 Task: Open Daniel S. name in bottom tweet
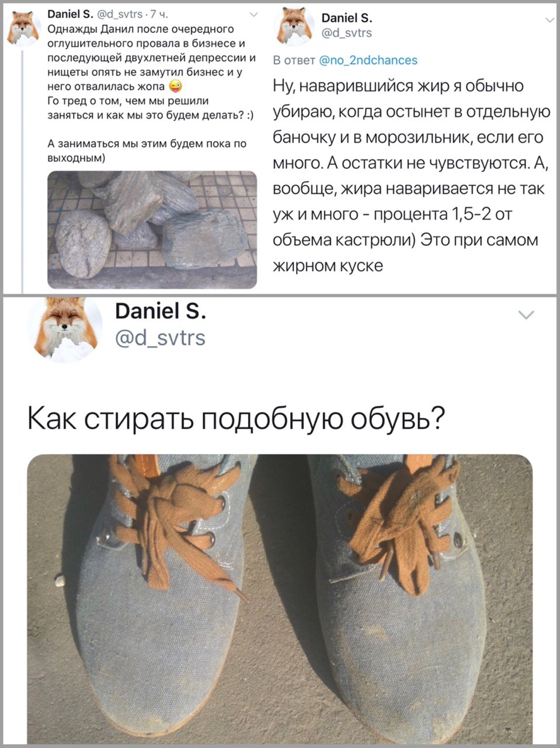tap(160, 311)
